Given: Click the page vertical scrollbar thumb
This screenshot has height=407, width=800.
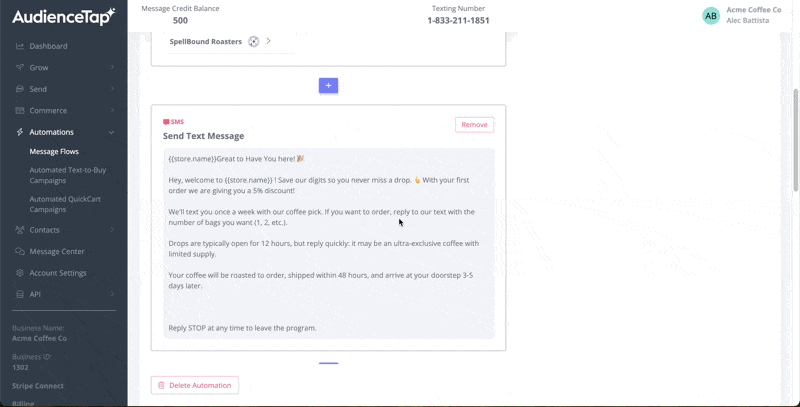Looking at the screenshot, I should (796, 140).
